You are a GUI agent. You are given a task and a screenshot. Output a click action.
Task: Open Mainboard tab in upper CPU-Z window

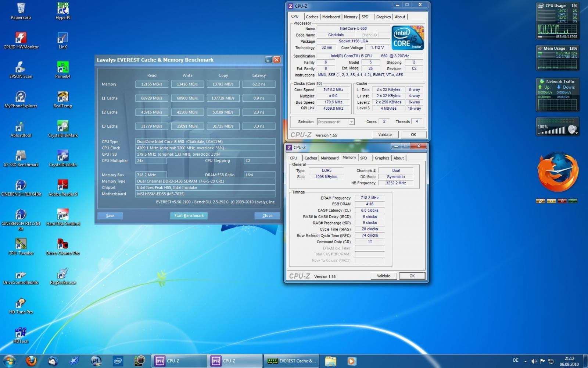click(331, 17)
